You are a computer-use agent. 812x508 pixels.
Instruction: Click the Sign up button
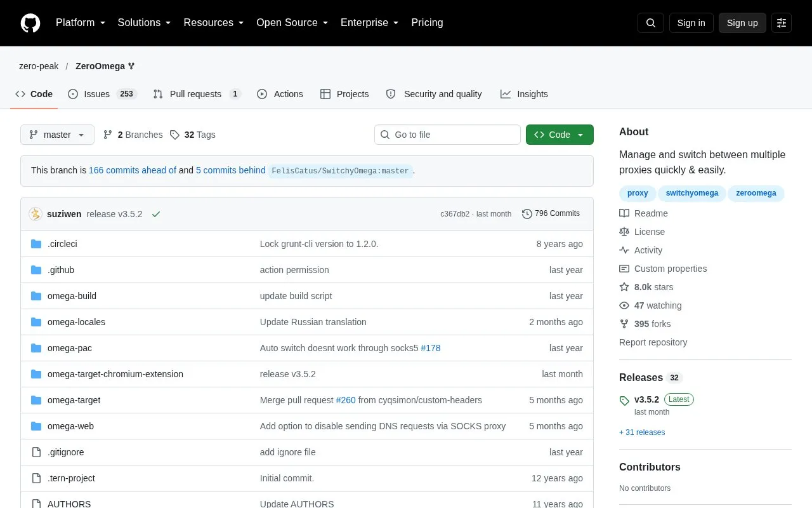pyautogui.click(x=742, y=23)
